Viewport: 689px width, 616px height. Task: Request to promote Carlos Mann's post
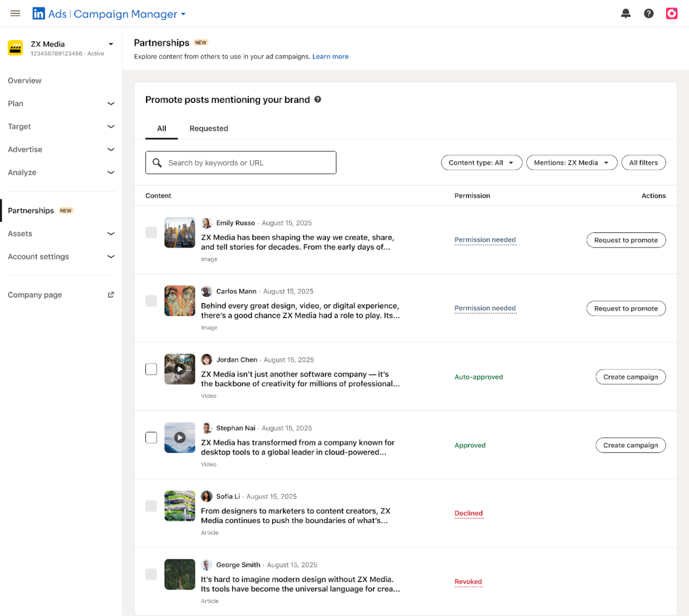[x=626, y=309]
